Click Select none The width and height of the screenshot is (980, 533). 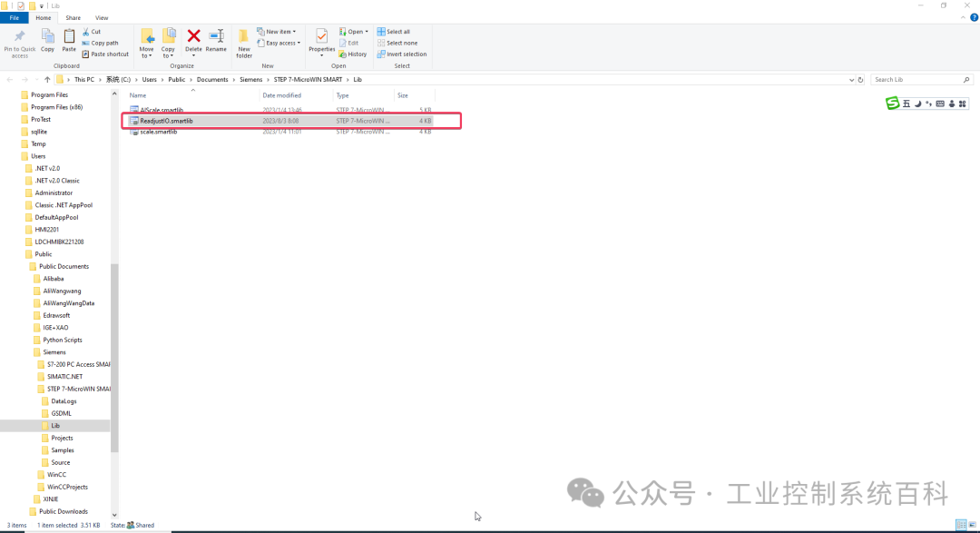397,44
